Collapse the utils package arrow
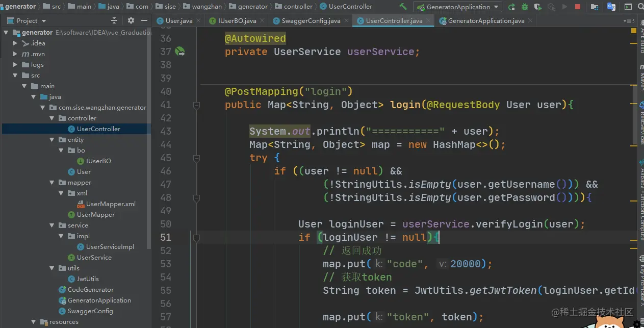The height and width of the screenshot is (328, 644). click(52, 268)
